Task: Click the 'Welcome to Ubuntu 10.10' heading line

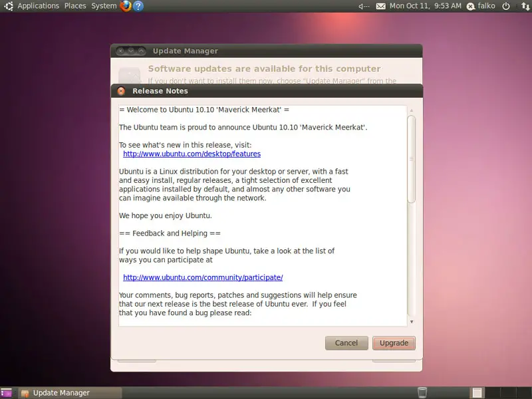Action: (204, 110)
